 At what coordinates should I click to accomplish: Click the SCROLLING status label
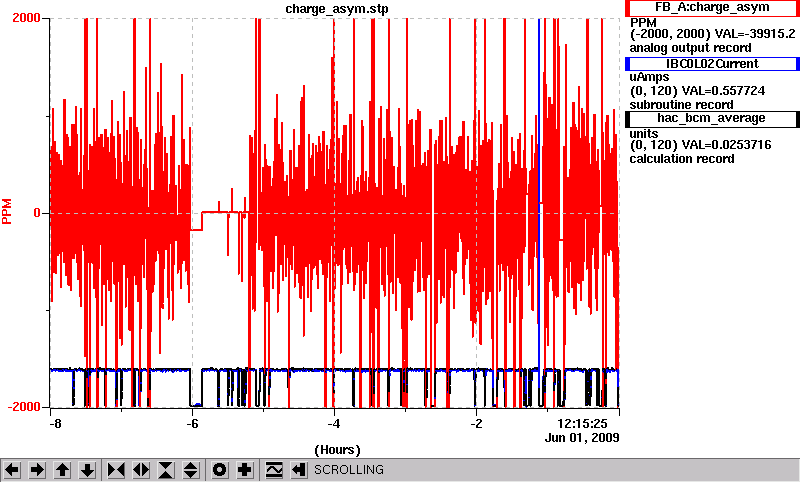click(348, 470)
